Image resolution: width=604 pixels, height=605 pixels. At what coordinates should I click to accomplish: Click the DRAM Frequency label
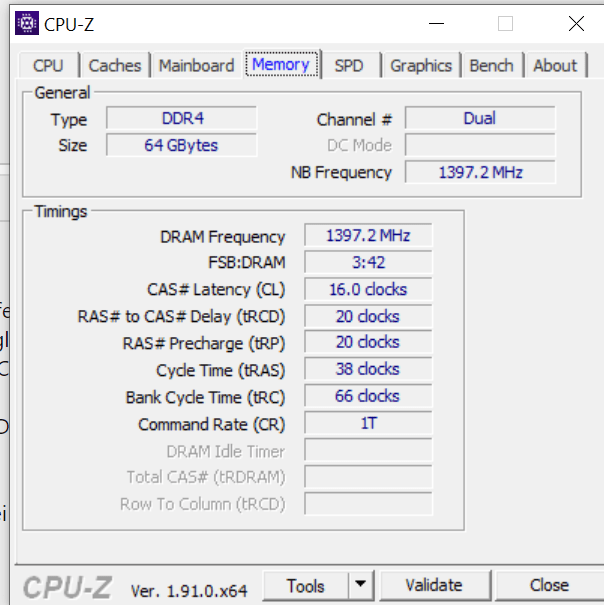click(x=223, y=237)
